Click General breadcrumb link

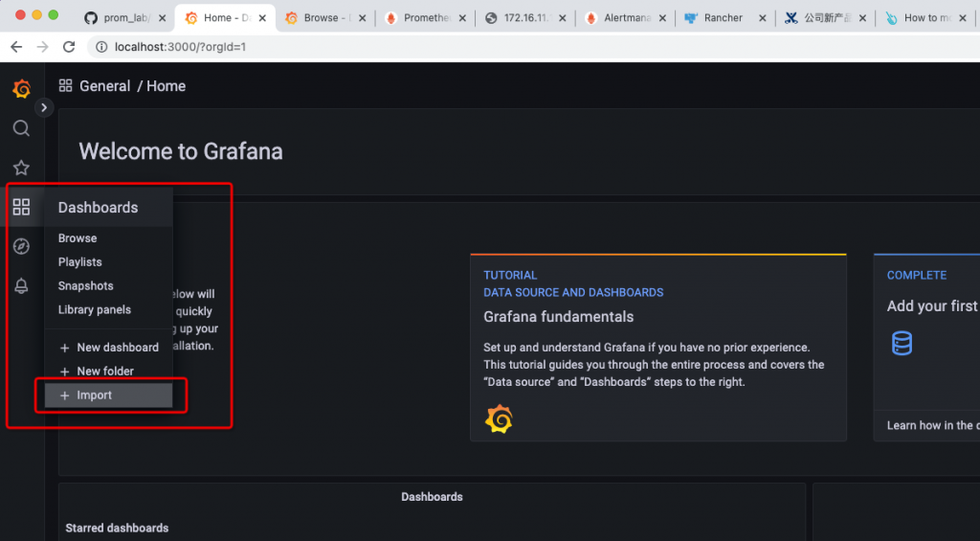(105, 85)
